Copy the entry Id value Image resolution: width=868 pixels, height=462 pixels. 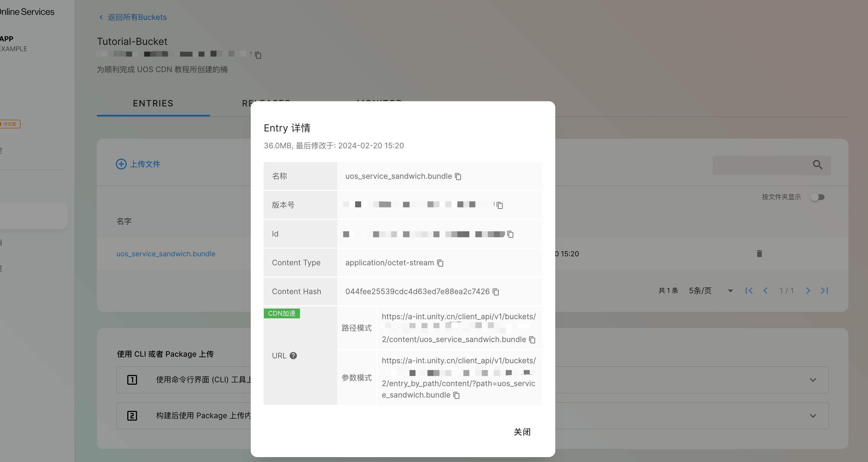pyautogui.click(x=510, y=234)
